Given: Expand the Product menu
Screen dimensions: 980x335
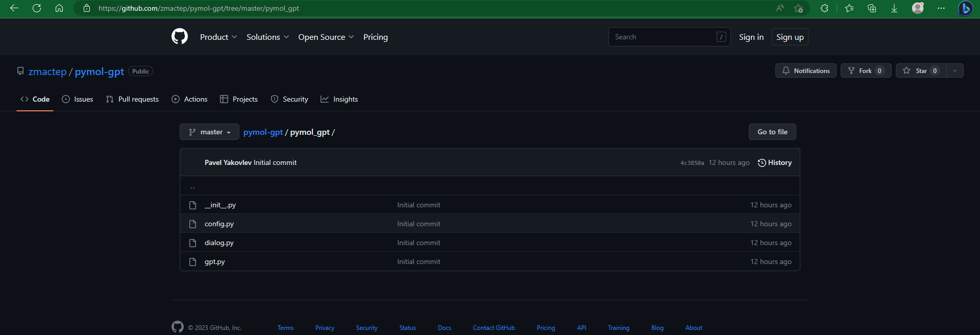Looking at the screenshot, I should (x=218, y=37).
